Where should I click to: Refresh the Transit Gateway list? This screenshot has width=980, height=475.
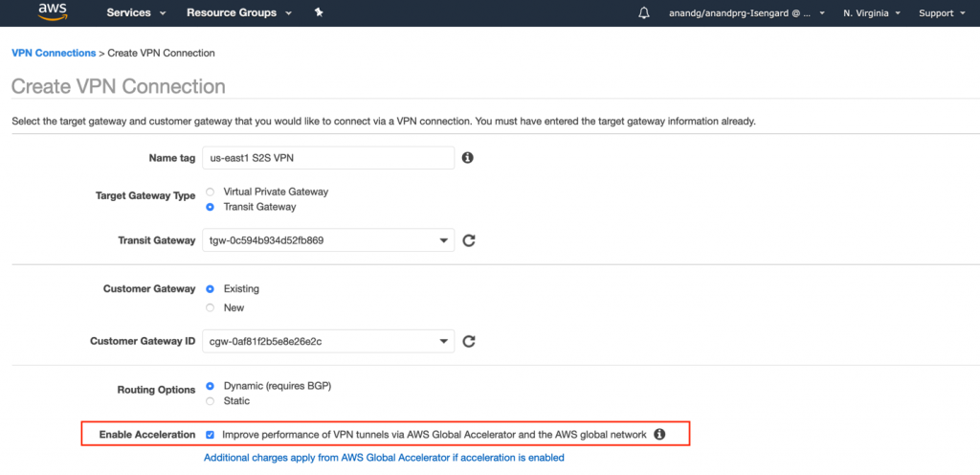tap(469, 240)
